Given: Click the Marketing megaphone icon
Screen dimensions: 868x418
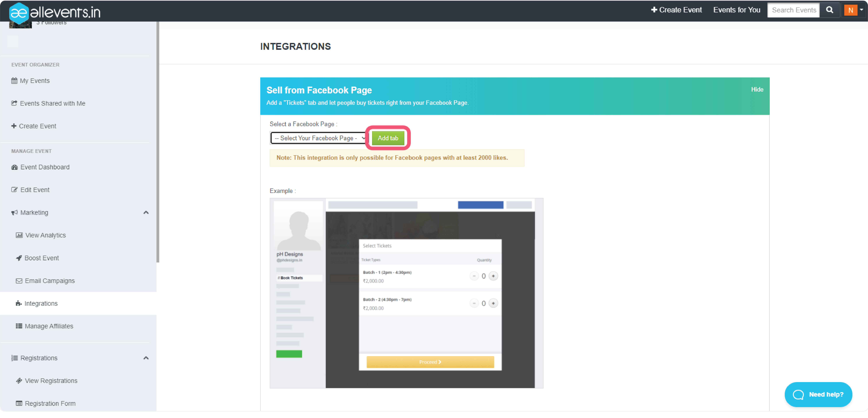Looking at the screenshot, I should point(15,213).
